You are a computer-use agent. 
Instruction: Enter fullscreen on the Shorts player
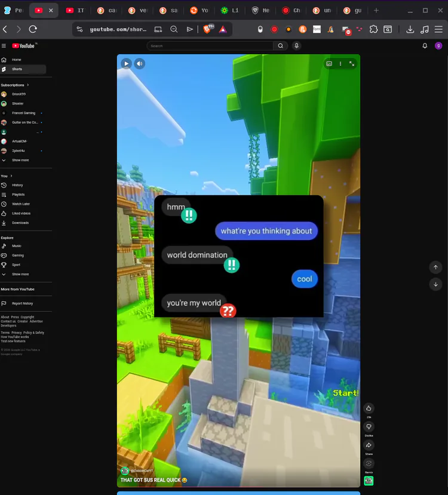coord(352,64)
